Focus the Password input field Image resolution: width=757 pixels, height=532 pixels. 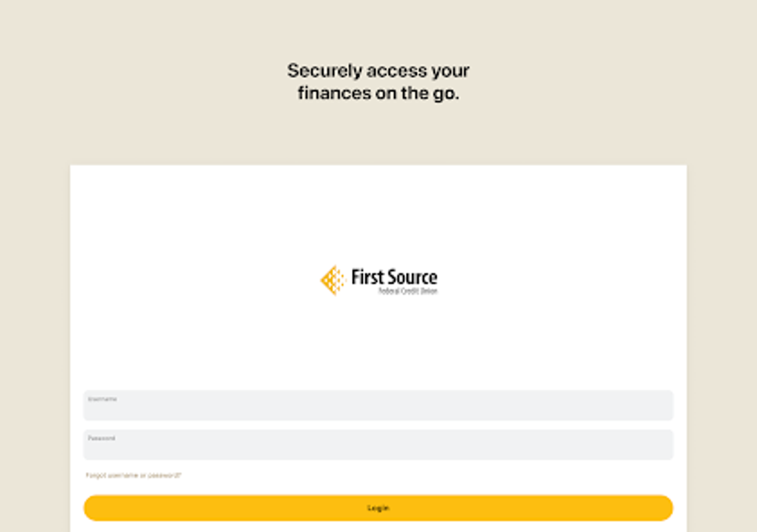click(378, 447)
